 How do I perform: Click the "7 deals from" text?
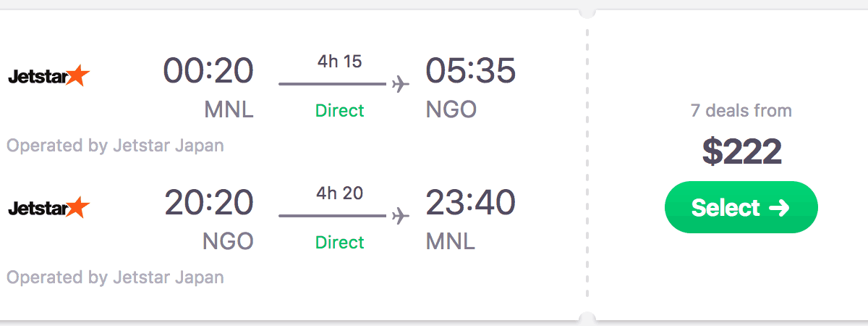741,111
